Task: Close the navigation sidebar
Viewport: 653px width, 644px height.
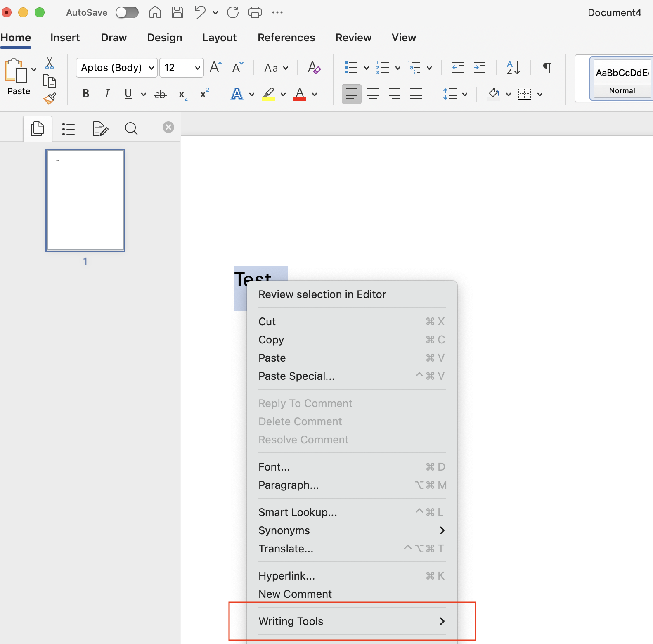Action: click(168, 127)
